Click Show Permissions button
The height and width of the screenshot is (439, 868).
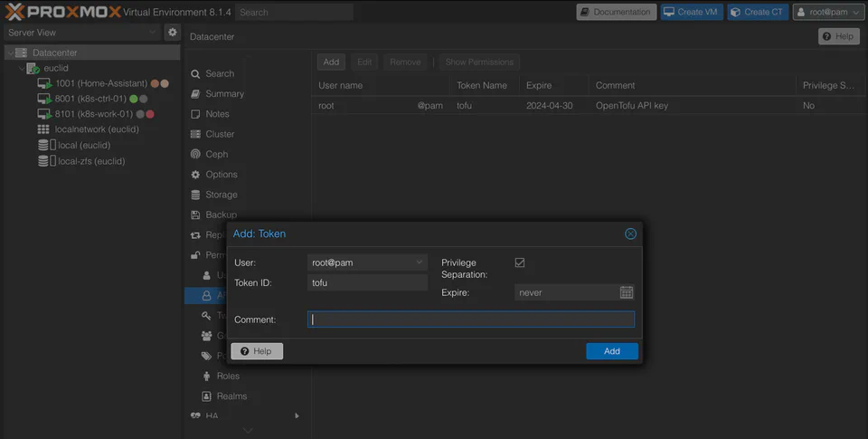point(479,62)
